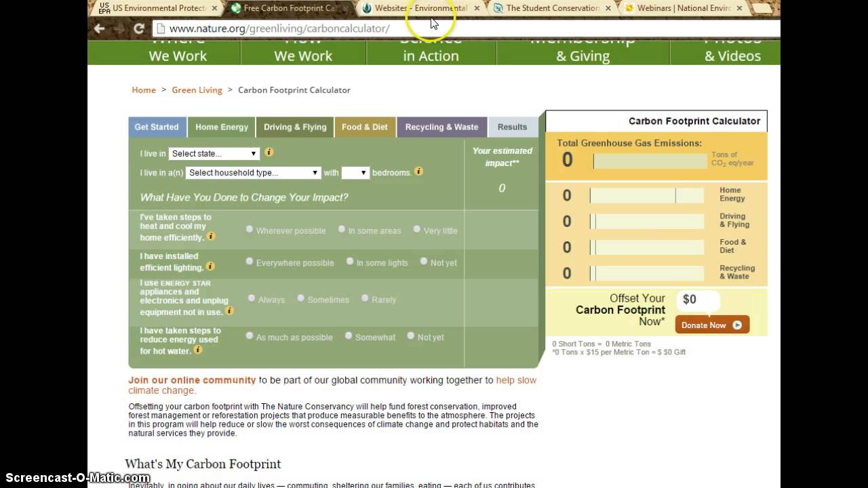Open the Get Started tab

[157, 127]
